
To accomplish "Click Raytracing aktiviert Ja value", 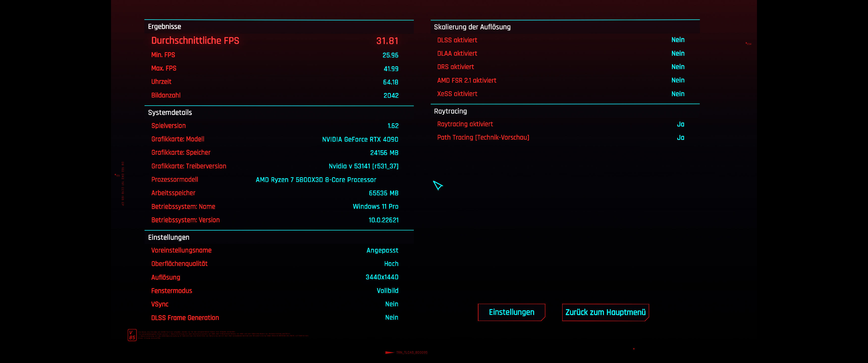I will coord(680,124).
